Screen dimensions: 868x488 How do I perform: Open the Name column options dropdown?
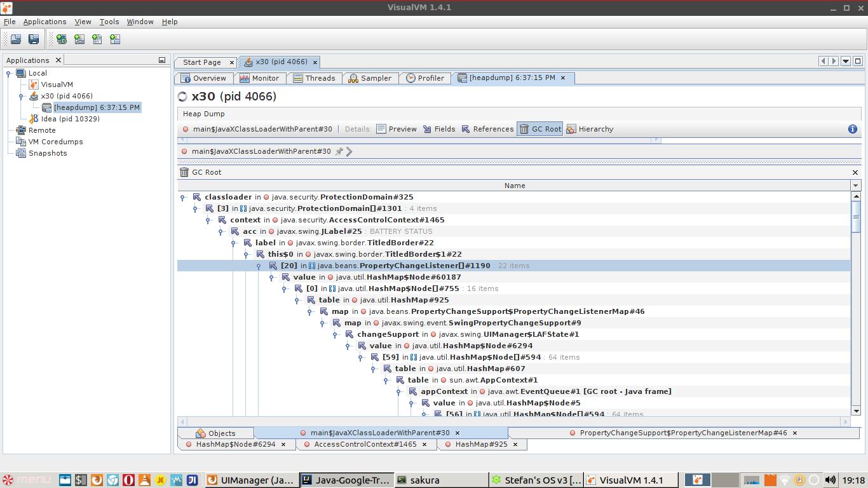point(855,186)
